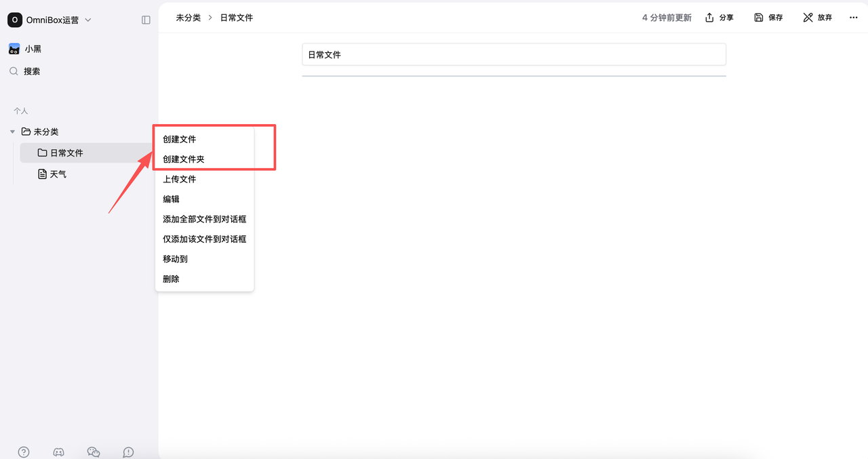This screenshot has height=459, width=868.
Task: Select 添加全部文件到对话框 option
Action: pos(204,219)
